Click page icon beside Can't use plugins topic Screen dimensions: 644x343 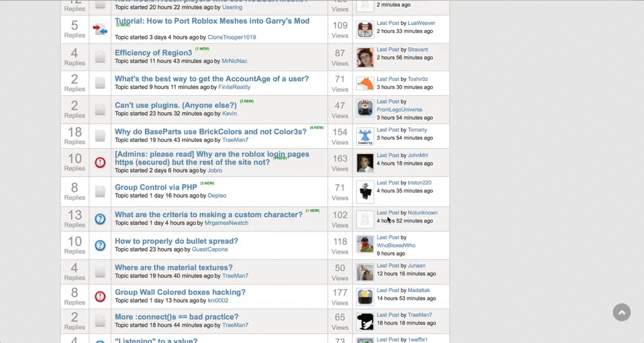click(x=100, y=110)
